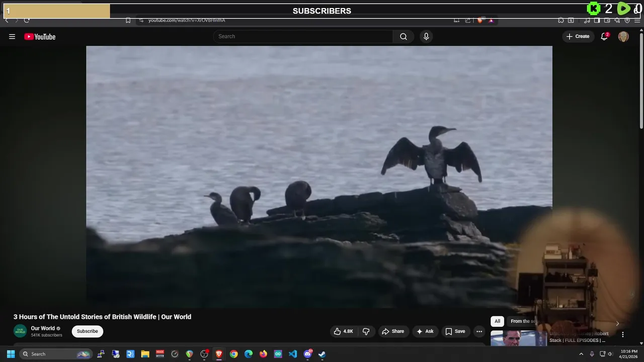Viewport: 644px width, 362px height.
Task: Save the video to a playlist
Action: point(455,331)
